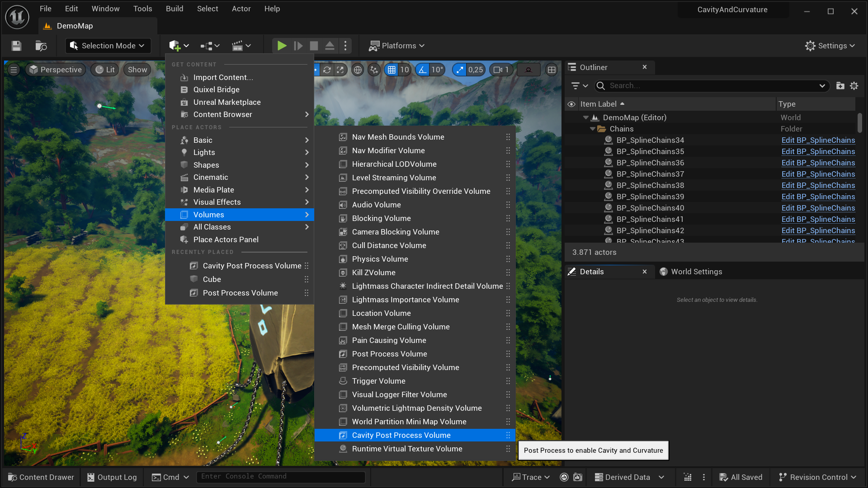The height and width of the screenshot is (488, 868).
Task: Open the viewport hamburger options menu
Action: coord(14,70)
